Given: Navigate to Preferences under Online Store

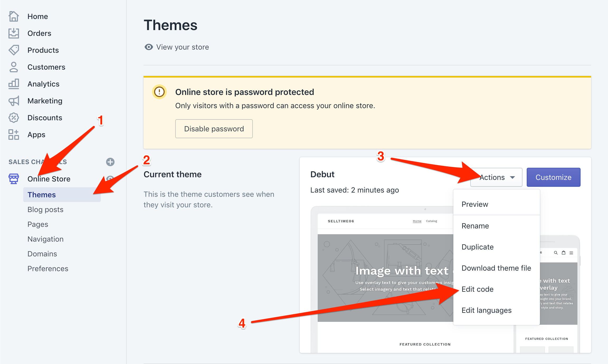Looking at the screenshot, I should tap(47, 268).
